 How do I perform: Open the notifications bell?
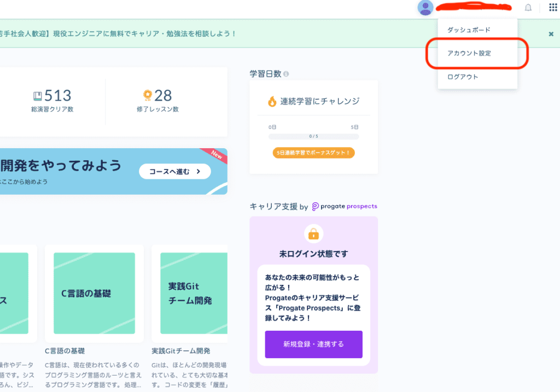point(528,8)
